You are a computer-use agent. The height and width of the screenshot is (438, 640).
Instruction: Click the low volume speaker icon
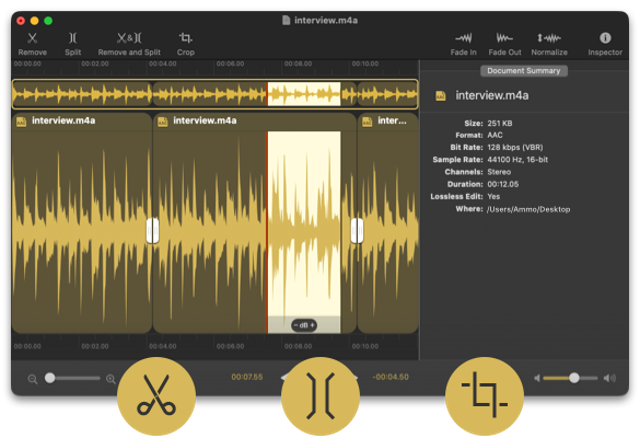click(x=537, y=378)
